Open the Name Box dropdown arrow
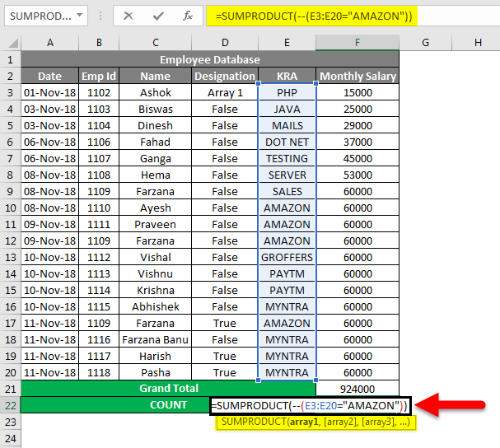500x448 pixels. (x=80, y=15)
